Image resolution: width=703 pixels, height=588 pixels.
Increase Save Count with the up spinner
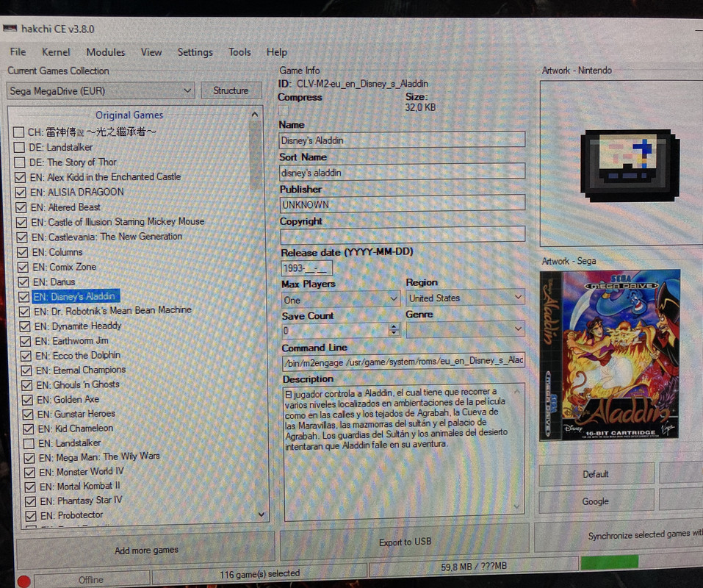(394, 326)
